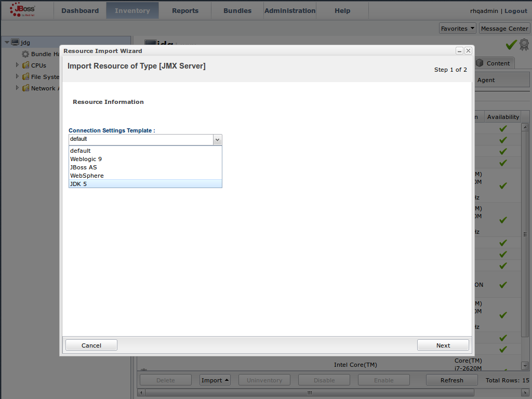
Task: Click the Bundle Handler gear icon
Action: click(25, 54)
